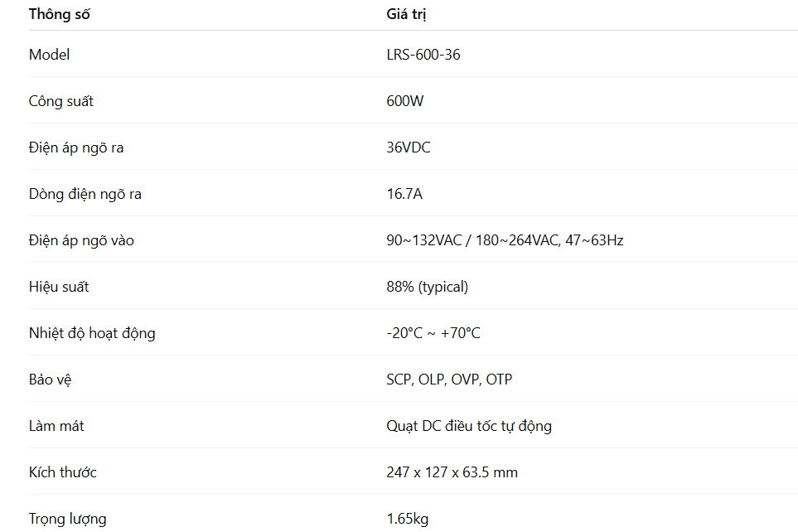798x532 pixels.
Task: Select the SCP, OLP, OVP, OTP value
Action: [449, 380]
